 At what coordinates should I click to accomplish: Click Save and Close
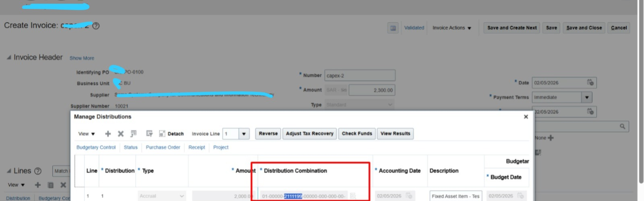pos(584,28)
